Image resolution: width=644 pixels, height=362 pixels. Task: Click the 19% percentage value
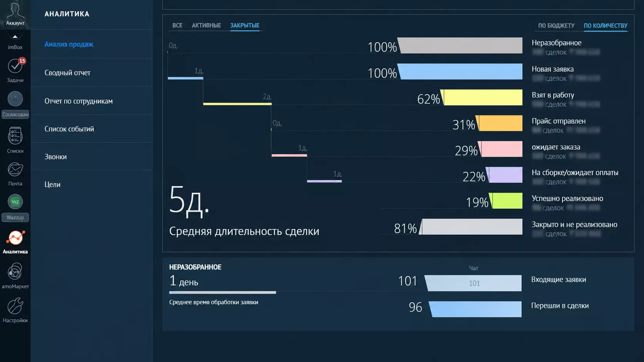pos(477,203)
